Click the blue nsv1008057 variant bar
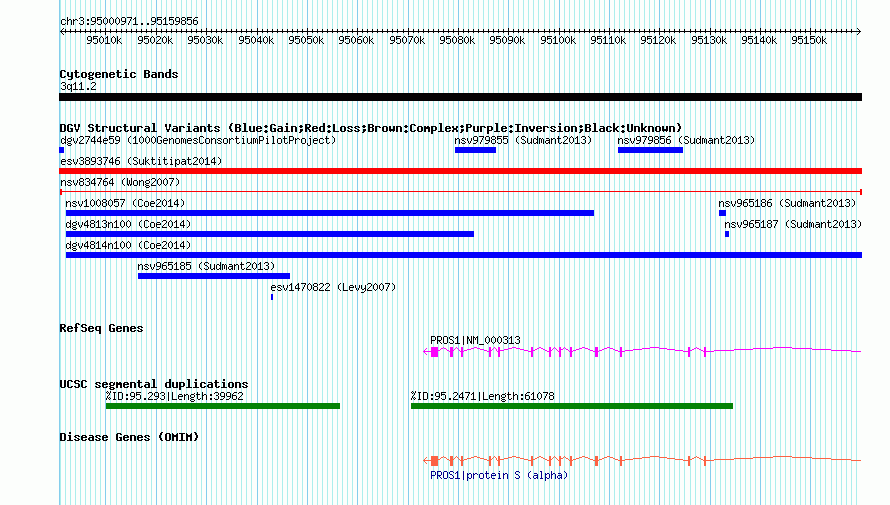Screen dimensions: 890x505 tap(330, 213)
